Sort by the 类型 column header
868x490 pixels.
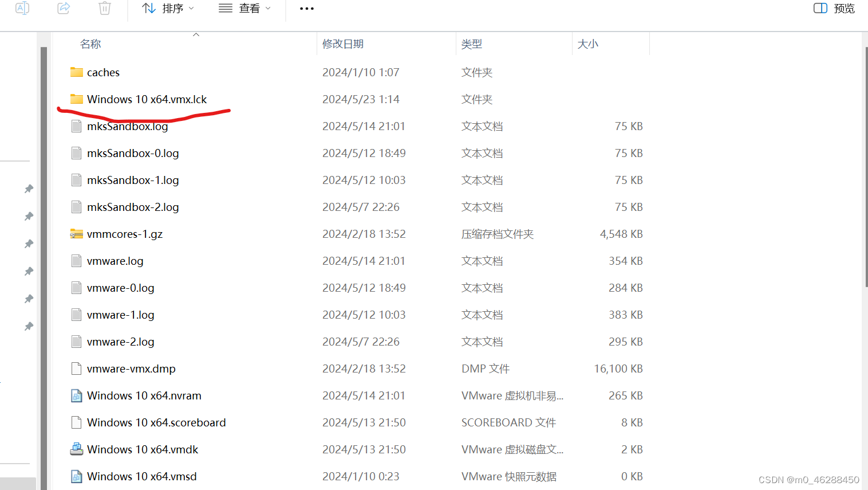tap(472, 44)
